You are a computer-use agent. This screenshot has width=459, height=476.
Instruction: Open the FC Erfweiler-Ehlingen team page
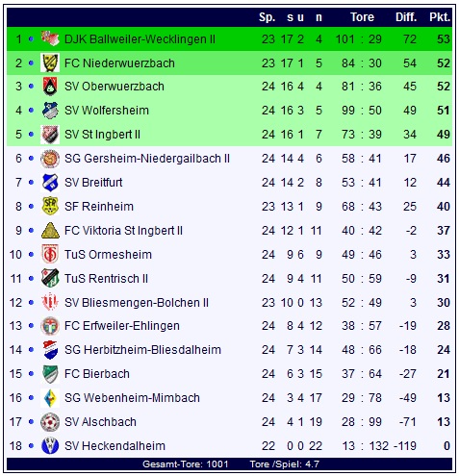tap(122, 326)
